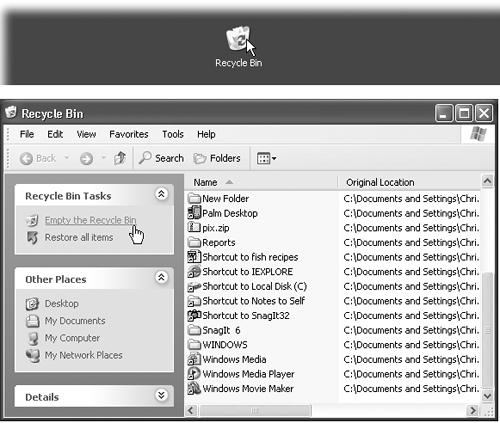Click the horizontal scrollbar left arrow
The height and width of the screenshot is (423, 500).
pyautogui.click(x=191, y=410)
